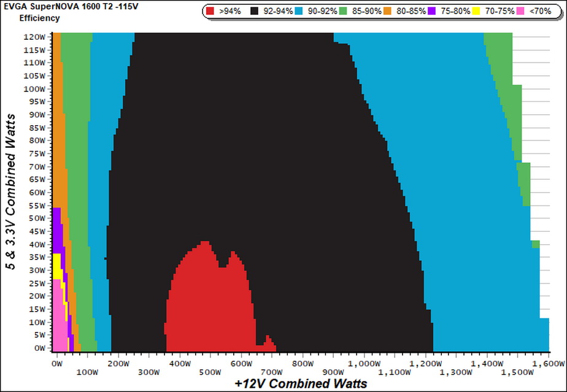Click the '100W' y-axis label
567x392 pixels.
pos(34,88)
